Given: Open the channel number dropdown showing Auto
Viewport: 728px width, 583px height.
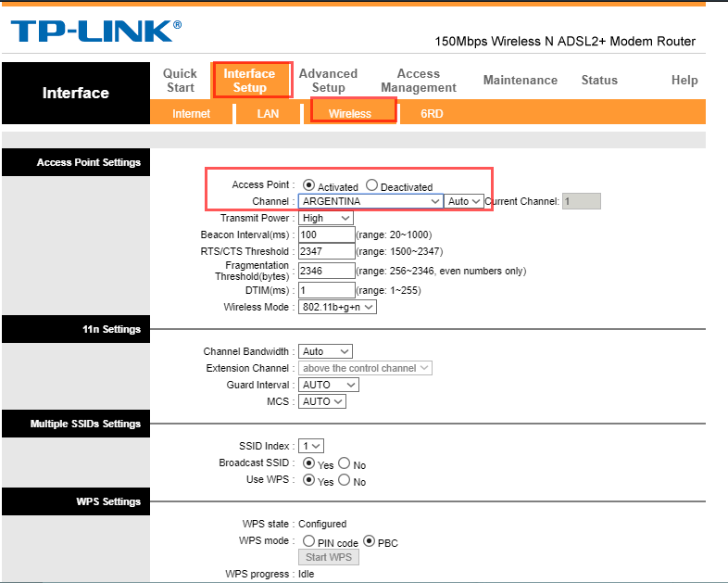Looking at the screenshot, I should (464, 201).
